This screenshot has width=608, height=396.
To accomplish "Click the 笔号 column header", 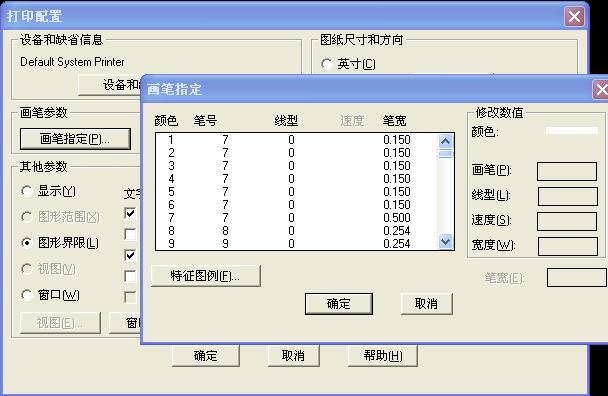I will coord(205,121).
